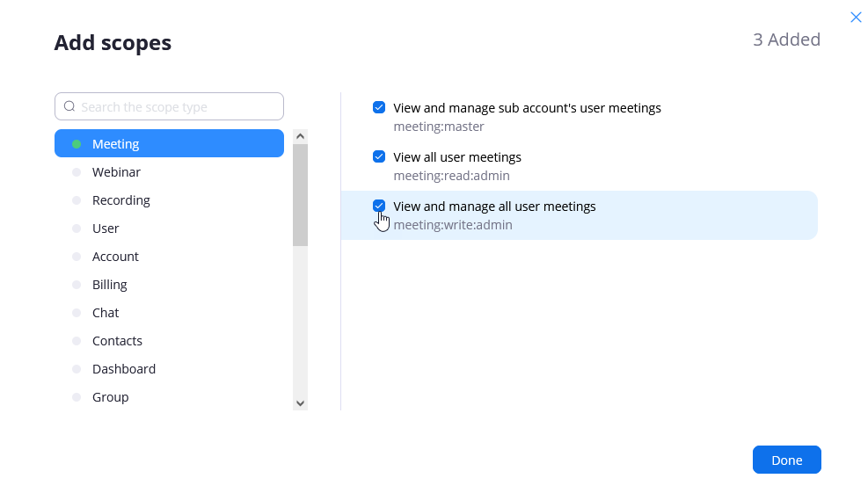This screenshot has height=493, width=868.
Task: Select the Meeting scope category
Action: [x=169, y=144]
